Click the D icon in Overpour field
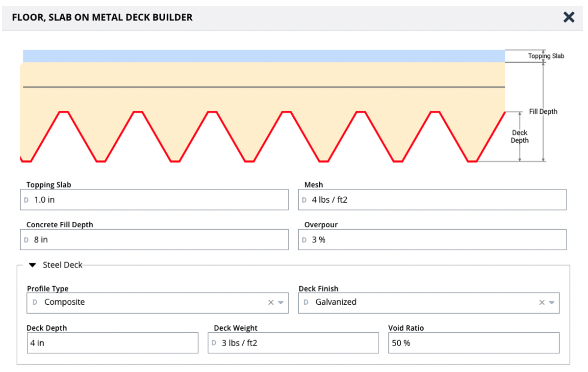The width and height of the screenshot is (588, 372). coord(305,240)
